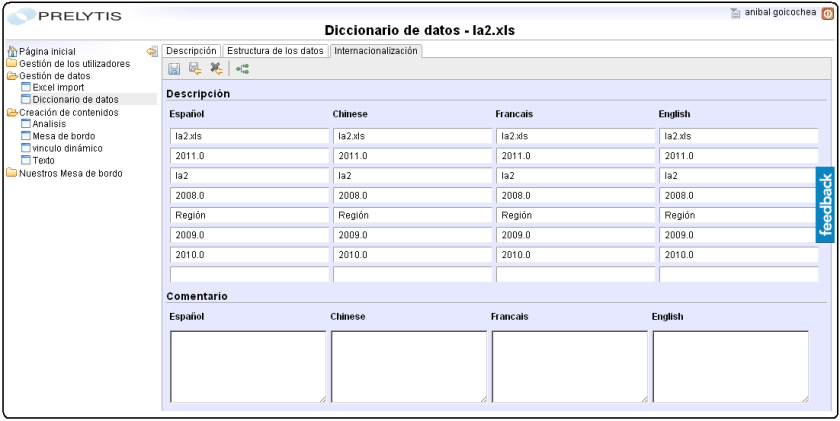Screen dimensions: 840x421
Task: Click English field containing la2.xls
Action: pyautogui.click(x=739, y=136)
